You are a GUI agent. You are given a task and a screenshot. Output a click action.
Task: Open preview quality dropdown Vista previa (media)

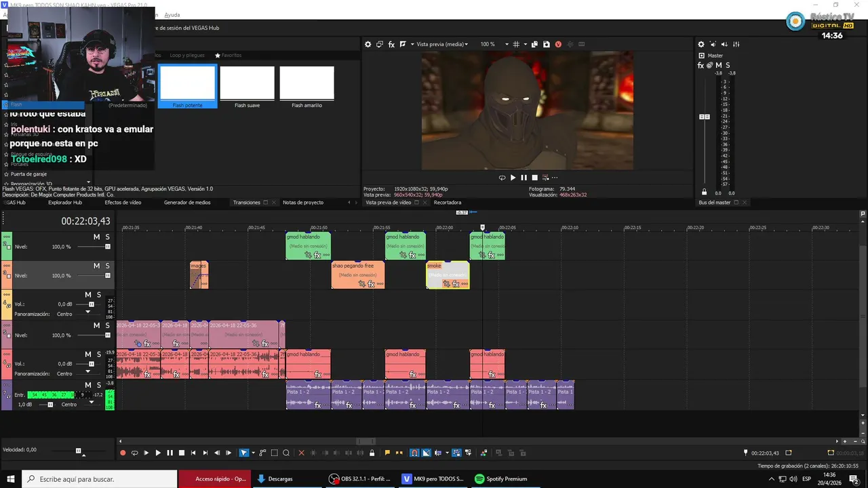click(x=441, y=44)
